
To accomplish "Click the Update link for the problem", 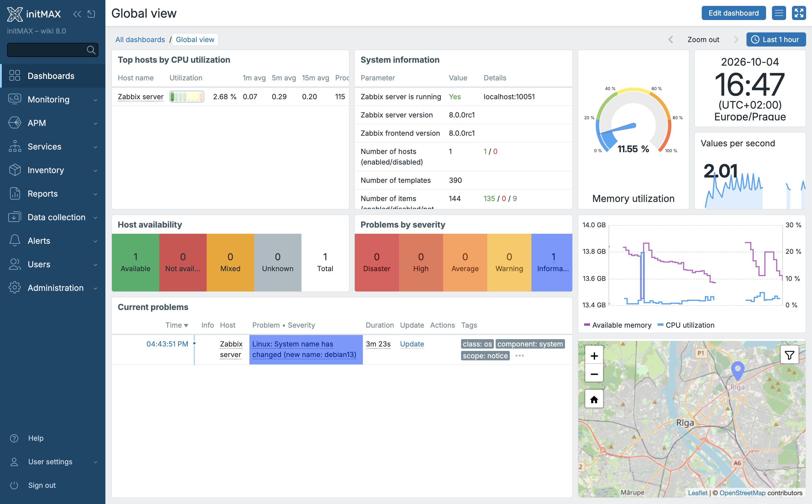I will 412,344.
